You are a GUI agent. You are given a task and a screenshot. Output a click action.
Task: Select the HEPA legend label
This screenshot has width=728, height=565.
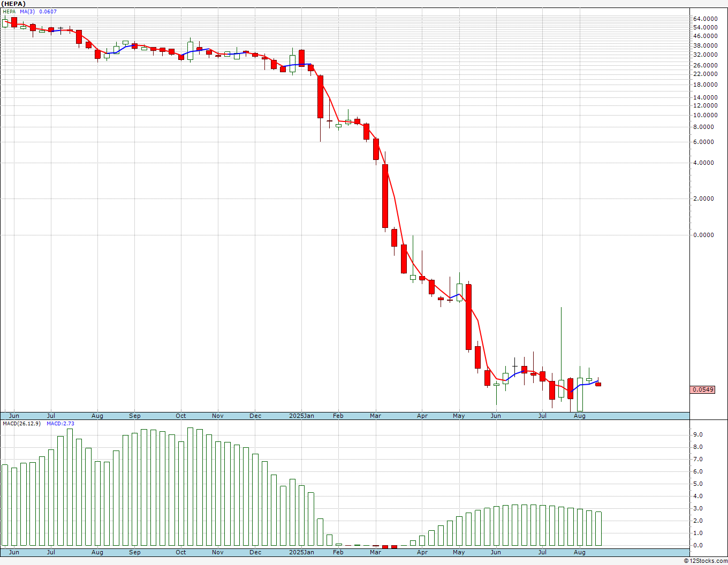pos(9,11)
